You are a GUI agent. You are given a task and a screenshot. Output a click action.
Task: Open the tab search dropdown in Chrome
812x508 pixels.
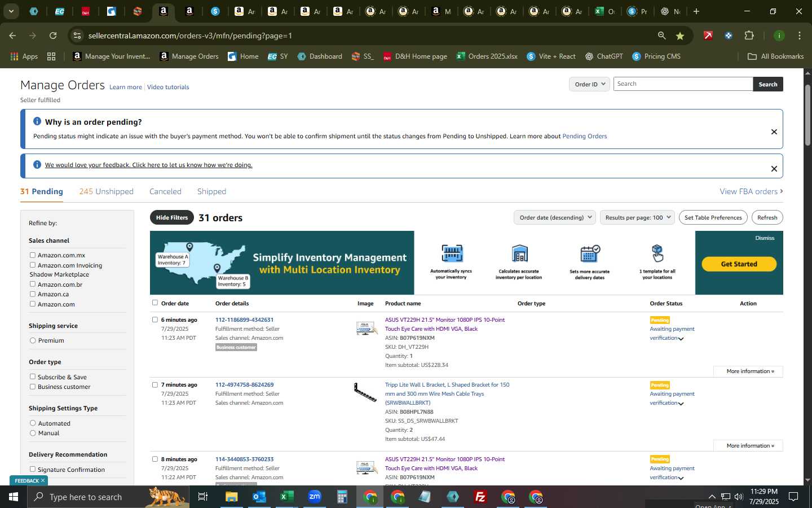(x=11, y=11)
